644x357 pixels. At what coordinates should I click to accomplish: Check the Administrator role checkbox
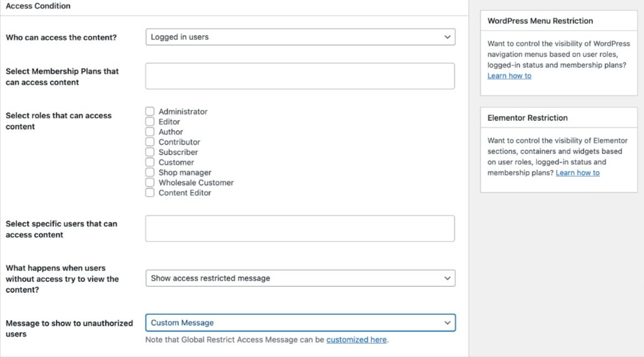(150, 112)
